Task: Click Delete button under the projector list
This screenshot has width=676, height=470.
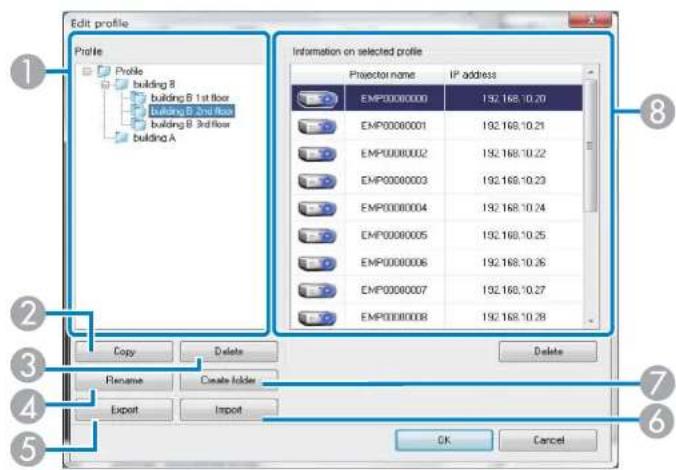Action: (x=548, y=351)
